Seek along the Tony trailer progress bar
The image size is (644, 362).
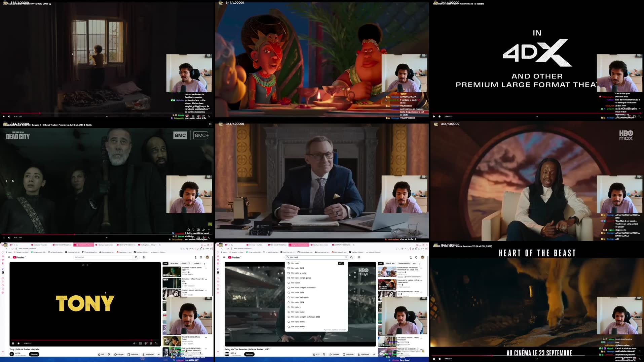(x=85, y=340)
